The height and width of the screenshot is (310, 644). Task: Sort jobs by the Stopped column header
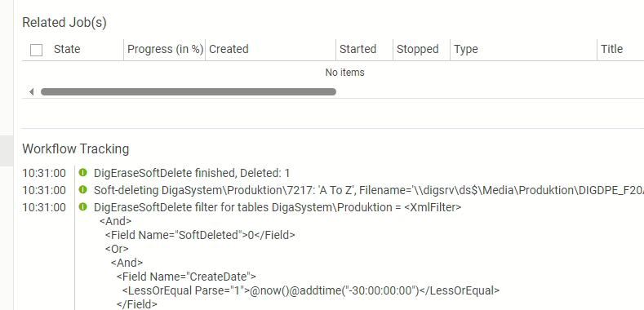(x=417, y=49)
